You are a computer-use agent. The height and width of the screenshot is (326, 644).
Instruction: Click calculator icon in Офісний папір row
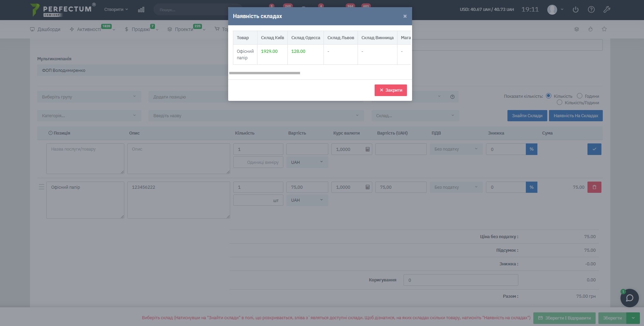[367, 187]
